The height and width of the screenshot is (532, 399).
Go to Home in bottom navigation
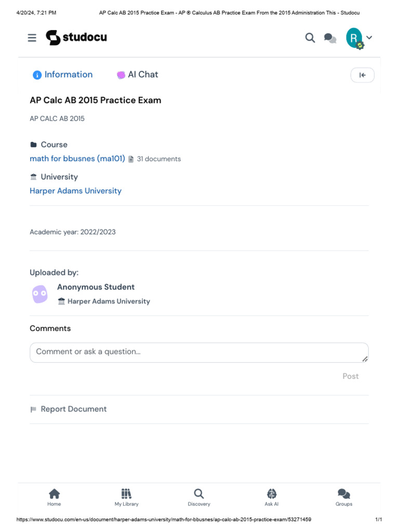pyautogui.click(x=54, y=497)
